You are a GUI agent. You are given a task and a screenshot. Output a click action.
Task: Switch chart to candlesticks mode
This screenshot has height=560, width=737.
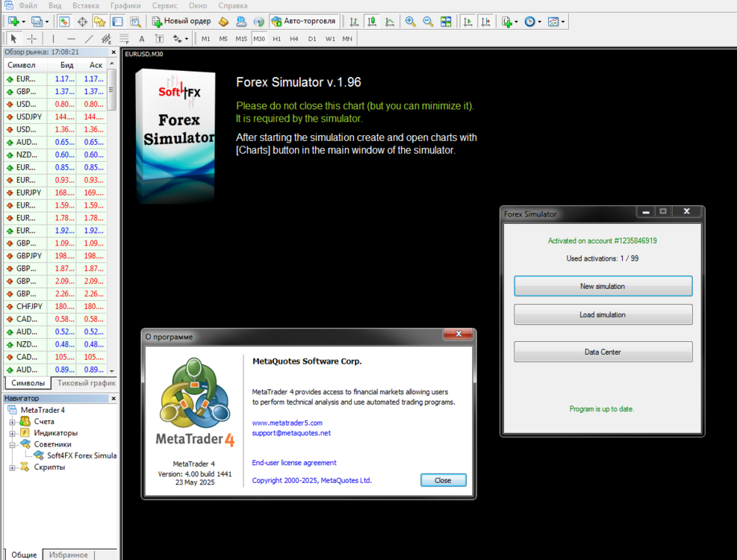(372, 22)
